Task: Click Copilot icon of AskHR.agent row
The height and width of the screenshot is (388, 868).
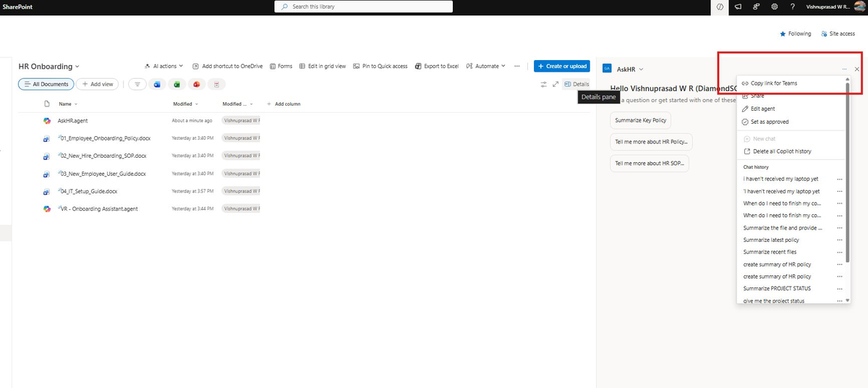Action: [x=46, y=121]
